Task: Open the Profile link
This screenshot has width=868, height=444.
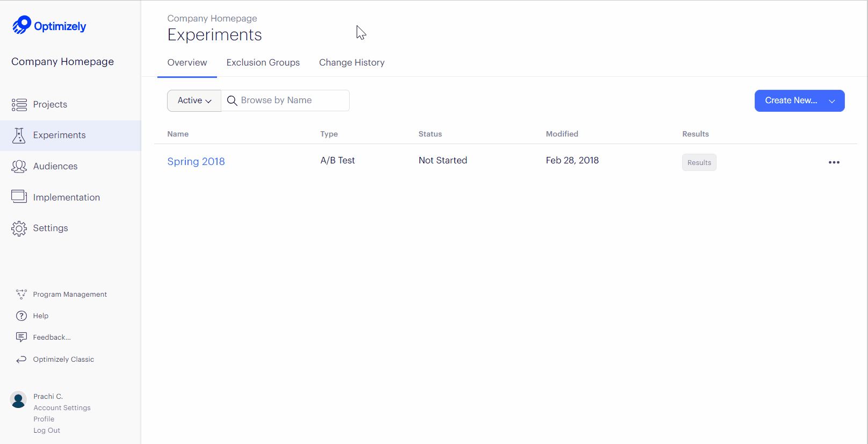Action: pos(44,419)
